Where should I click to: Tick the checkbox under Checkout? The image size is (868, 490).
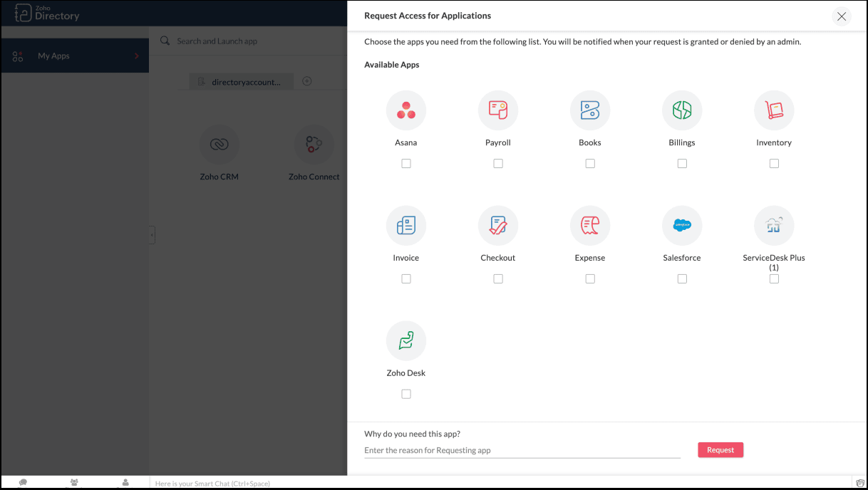498,278
